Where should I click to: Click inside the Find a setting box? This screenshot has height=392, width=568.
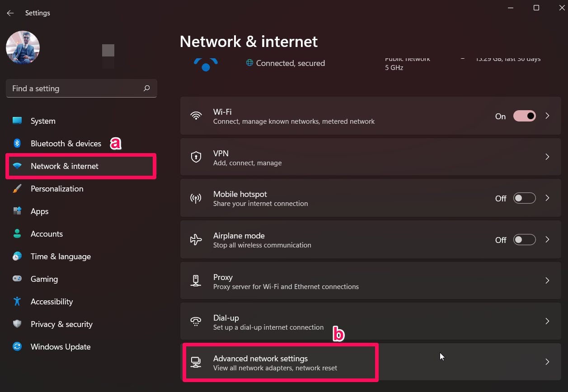point(68,88)
